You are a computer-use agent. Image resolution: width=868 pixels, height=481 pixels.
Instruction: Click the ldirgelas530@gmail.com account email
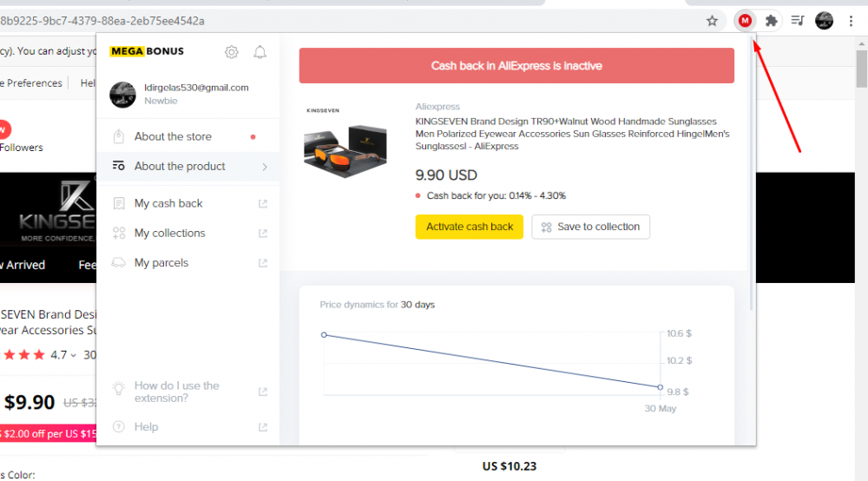click(196, 88)
